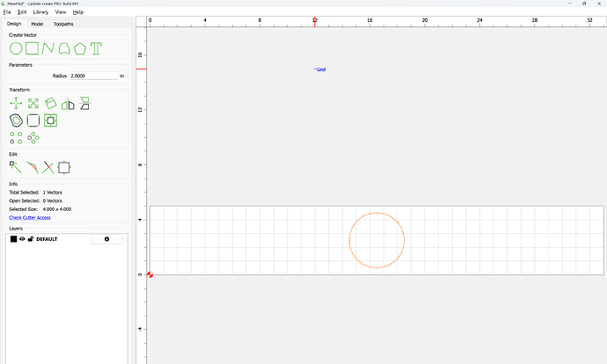Open the Help menu
The width and height of the screenshot is (607, 364).
tap(77, 12)
